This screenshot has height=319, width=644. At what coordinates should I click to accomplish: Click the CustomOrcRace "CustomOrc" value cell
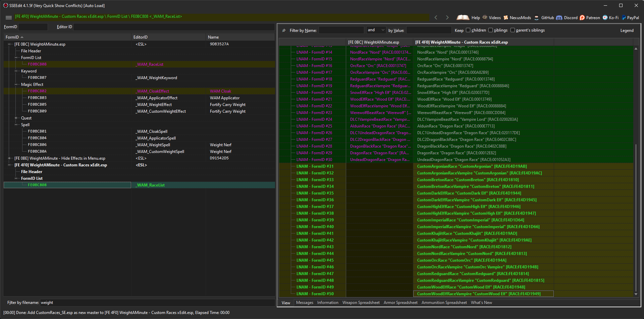pyautogui.click(x=483, y=260)
